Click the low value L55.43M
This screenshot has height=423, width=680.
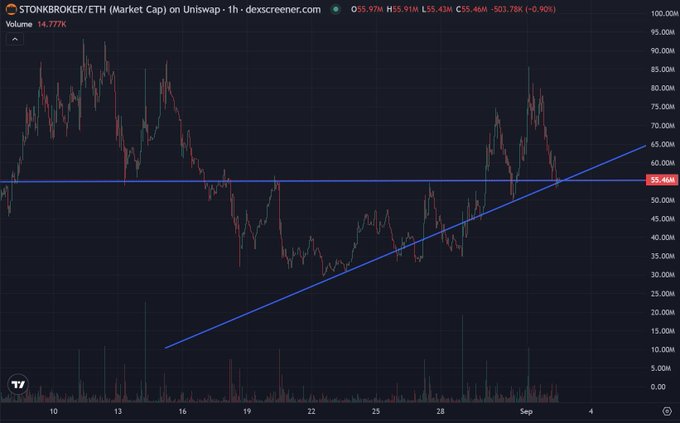(x=437, y=9)
